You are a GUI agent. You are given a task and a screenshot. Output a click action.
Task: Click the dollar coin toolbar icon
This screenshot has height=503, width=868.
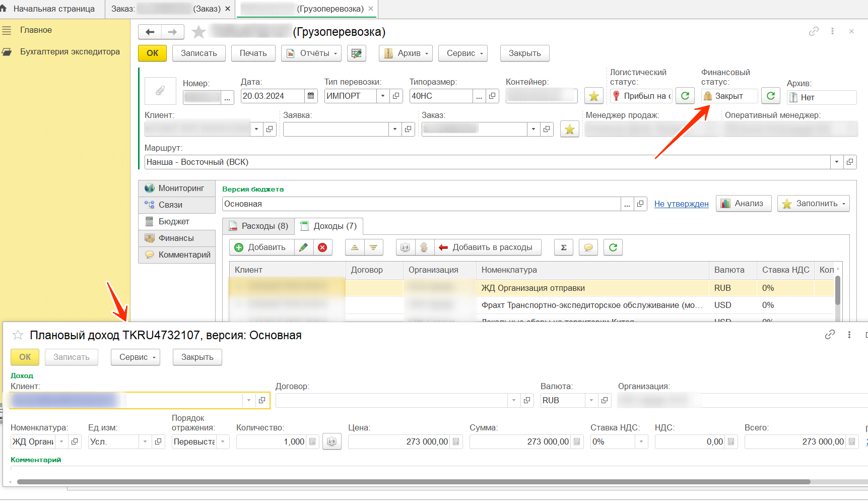(424, 247)
